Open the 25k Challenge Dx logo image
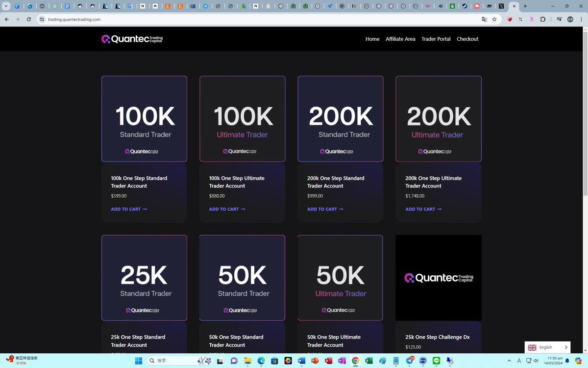 [x=439, y=278]
